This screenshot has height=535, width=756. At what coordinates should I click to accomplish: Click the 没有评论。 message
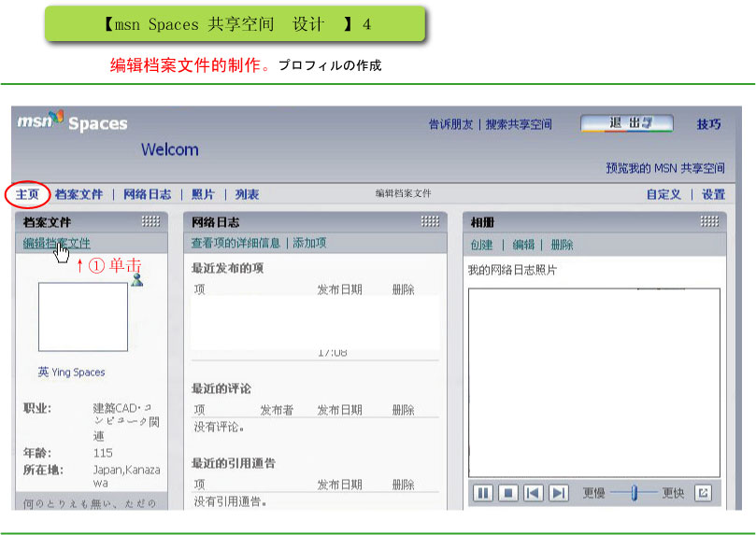219,427
